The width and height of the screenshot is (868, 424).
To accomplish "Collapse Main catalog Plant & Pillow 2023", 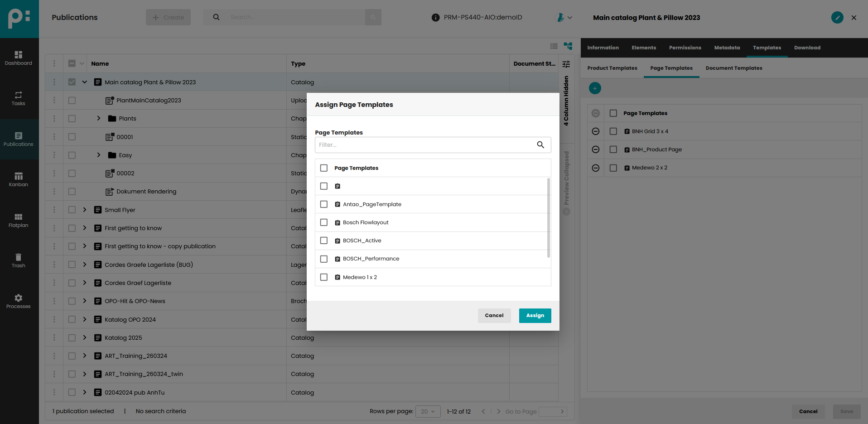I will (x=85, y=82).
